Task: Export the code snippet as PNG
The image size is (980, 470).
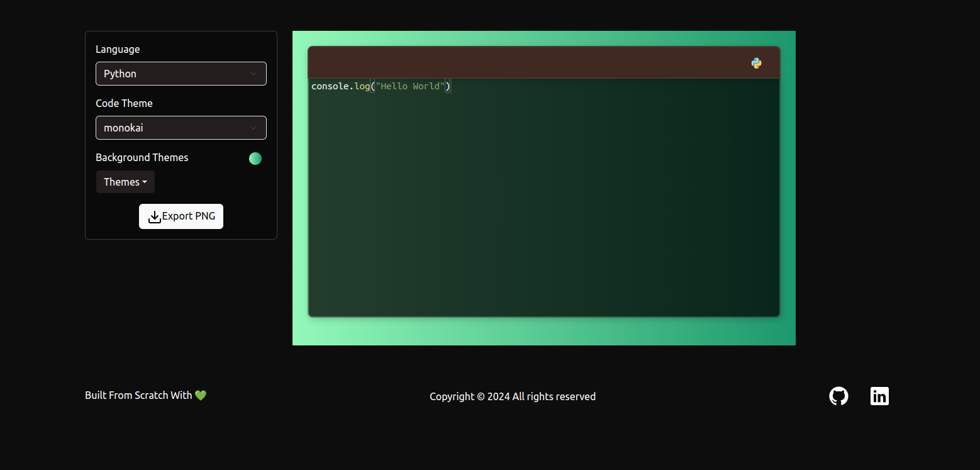Action: click(x=181, y=216)
